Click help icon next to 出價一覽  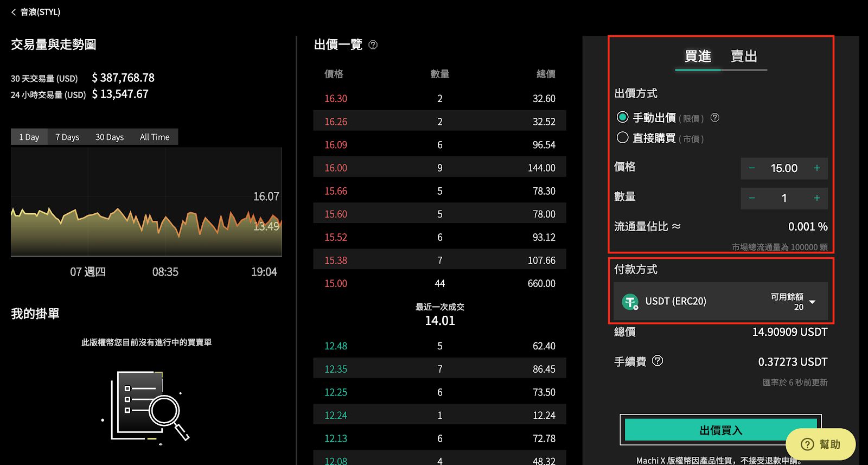373,45
